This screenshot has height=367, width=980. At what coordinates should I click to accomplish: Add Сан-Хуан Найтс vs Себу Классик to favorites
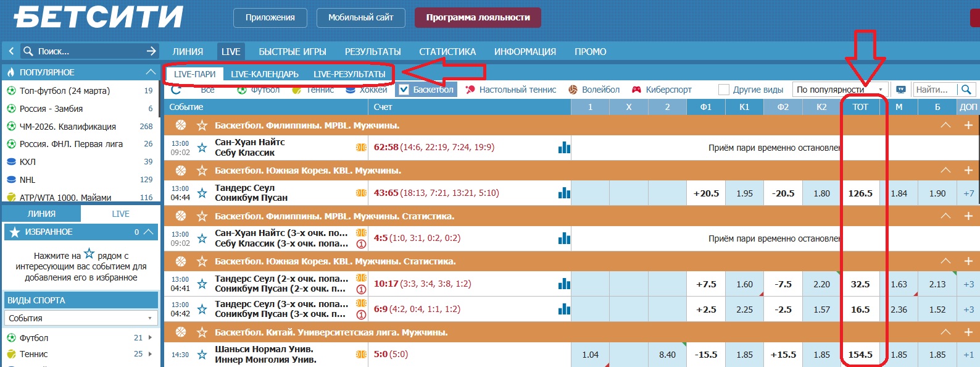[202, 148]
